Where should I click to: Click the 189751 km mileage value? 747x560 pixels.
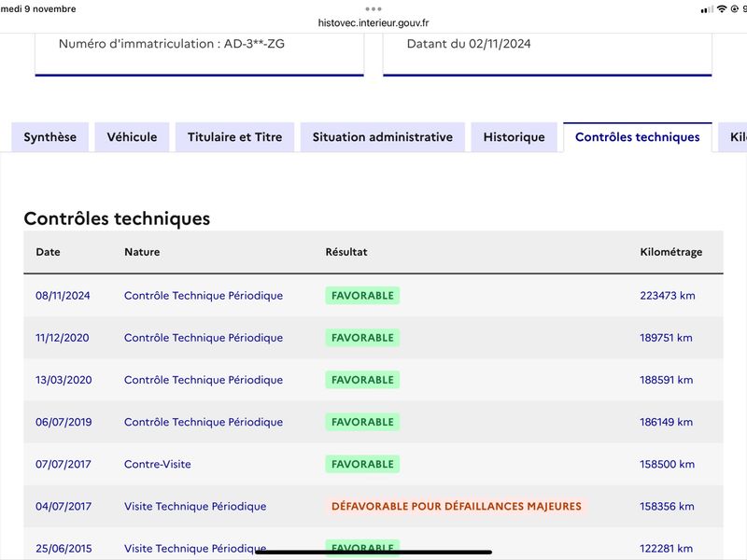[x=666, y=338]
